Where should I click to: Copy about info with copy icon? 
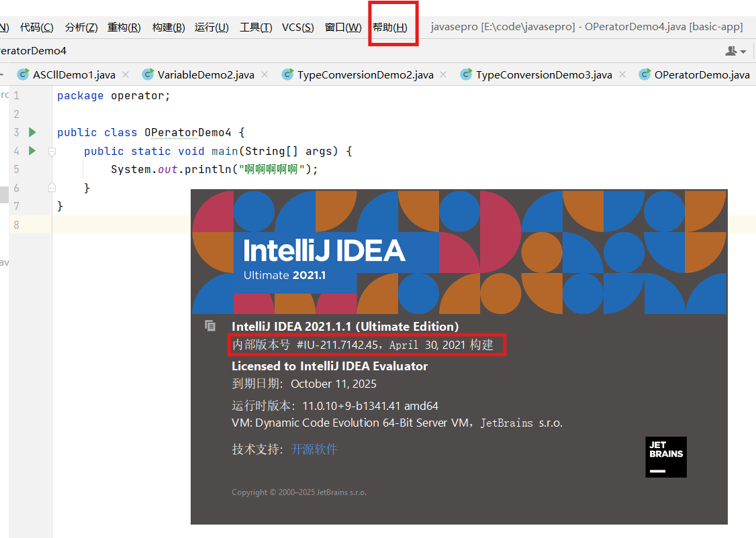[x=210, y=326]
